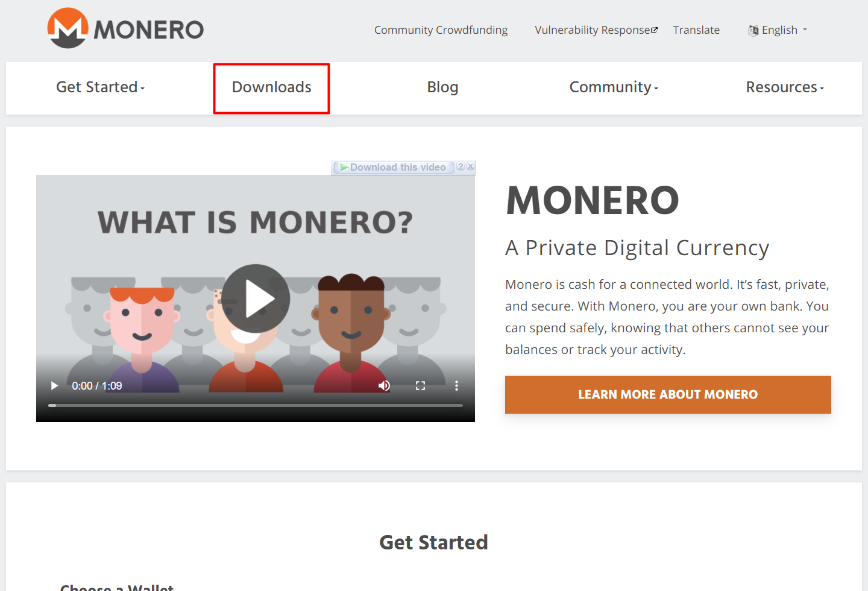This screenshot has width=868, height=591.
Task: Open the Vulnerability Response external link
Action: pos(596,30)
